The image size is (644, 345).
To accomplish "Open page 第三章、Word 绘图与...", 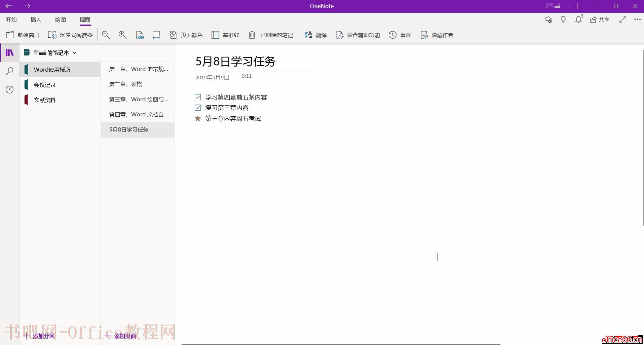I will coord(138,100).
